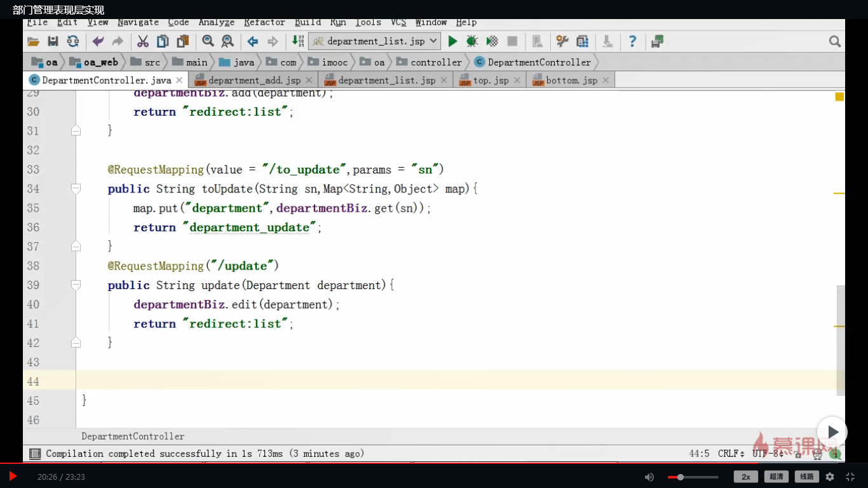The height and width of the screenshot is (488, 868).
Task: Click the Run with Coverage icon
Action: coord(492,41)
